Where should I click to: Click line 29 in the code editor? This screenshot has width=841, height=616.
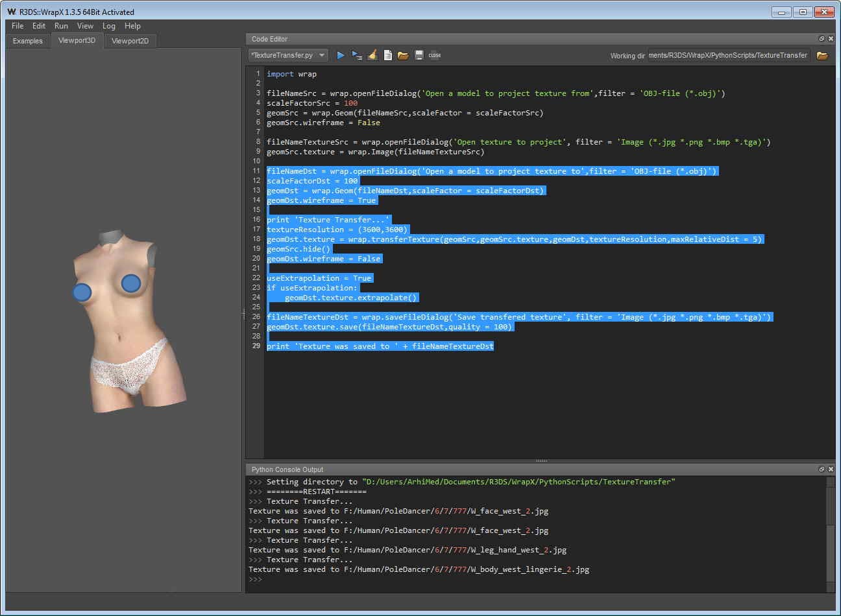(380, 346)
